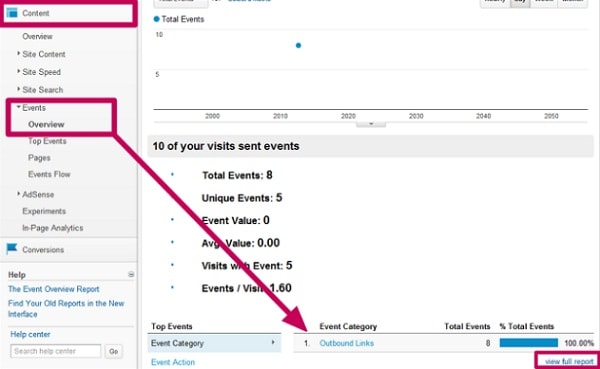Click the 2040 axis label
This screenshot has height=369, width=600.
483,116
